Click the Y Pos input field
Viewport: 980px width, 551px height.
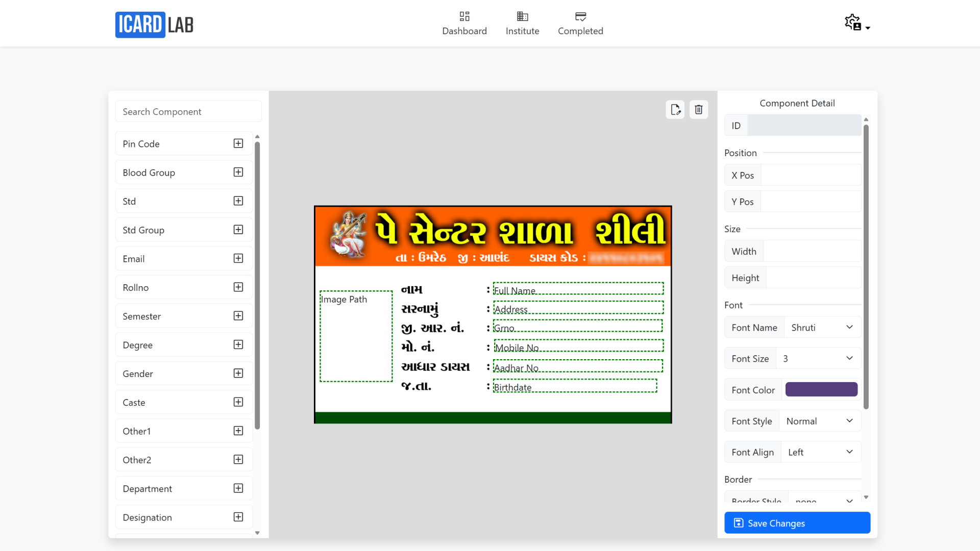(x=811, y=202)
